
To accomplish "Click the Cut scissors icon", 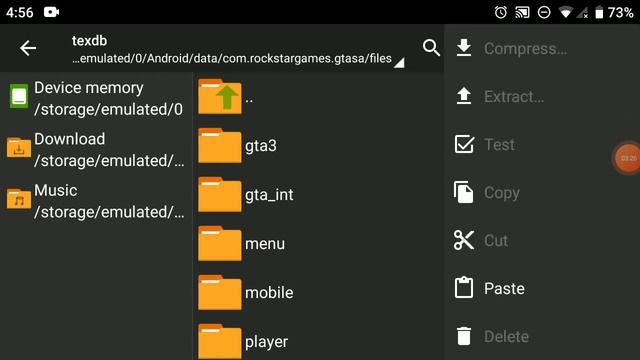I will [464, 240].
